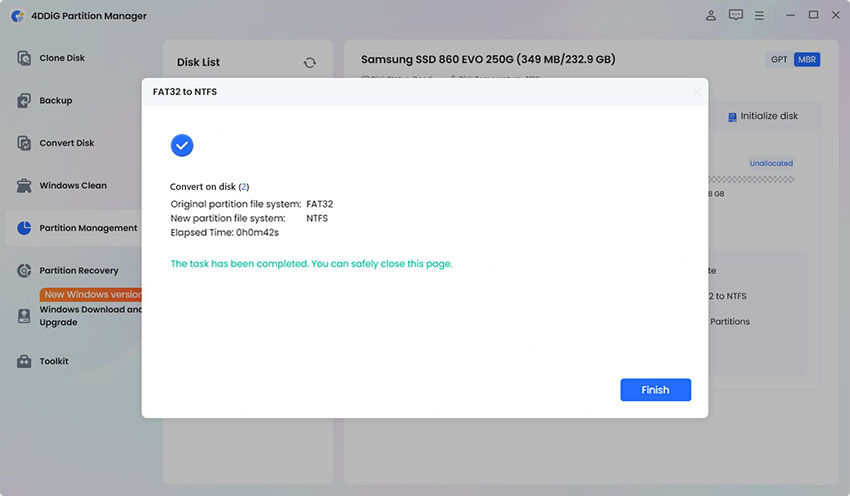This screenshot has height=496, width=850.
Task: Switch to GPT partition style
Action: point(779,60)
